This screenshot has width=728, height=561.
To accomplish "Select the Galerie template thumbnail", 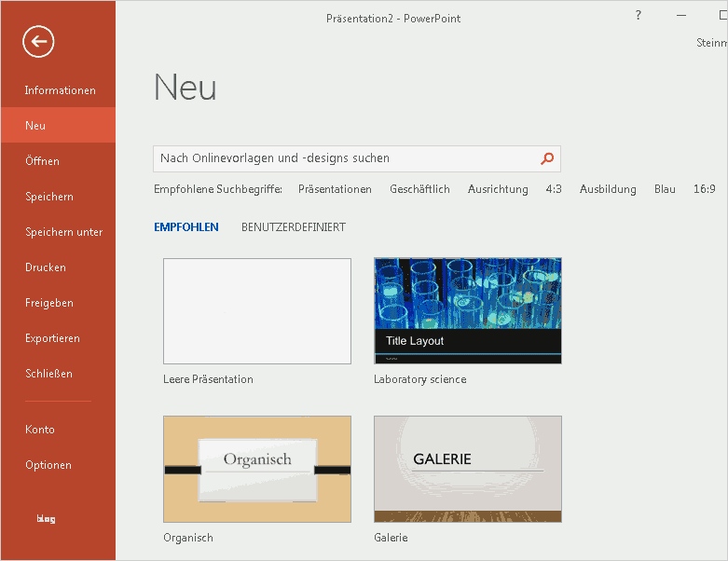I will tap(468, 469).
